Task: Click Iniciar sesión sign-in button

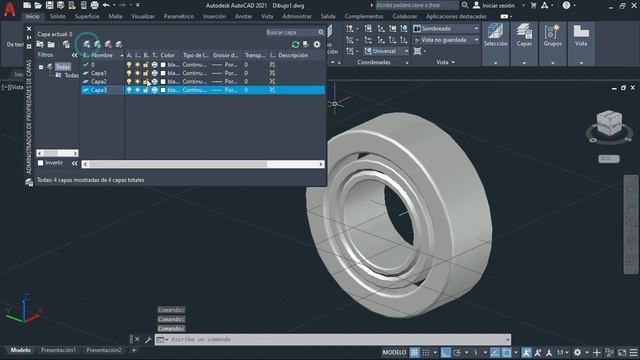Action: [494, 5]
